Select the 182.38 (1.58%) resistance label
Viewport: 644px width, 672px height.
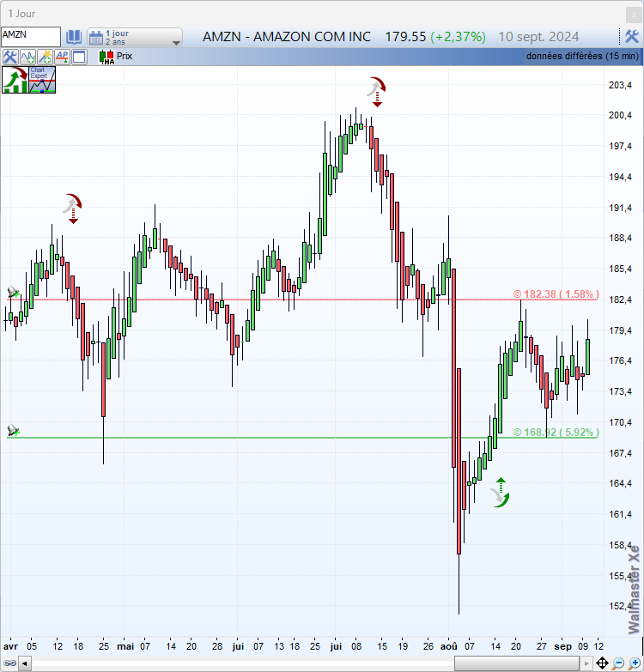[556, 294]
